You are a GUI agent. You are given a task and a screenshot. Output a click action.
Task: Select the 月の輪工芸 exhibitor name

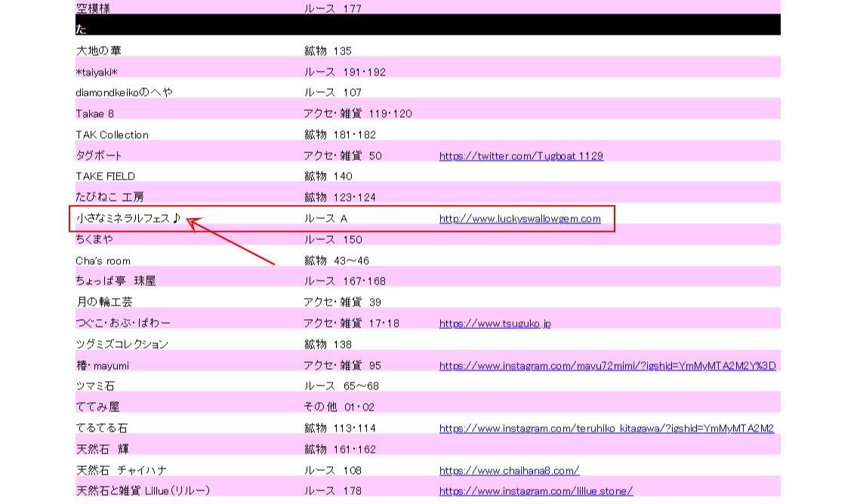click(104, 302)
